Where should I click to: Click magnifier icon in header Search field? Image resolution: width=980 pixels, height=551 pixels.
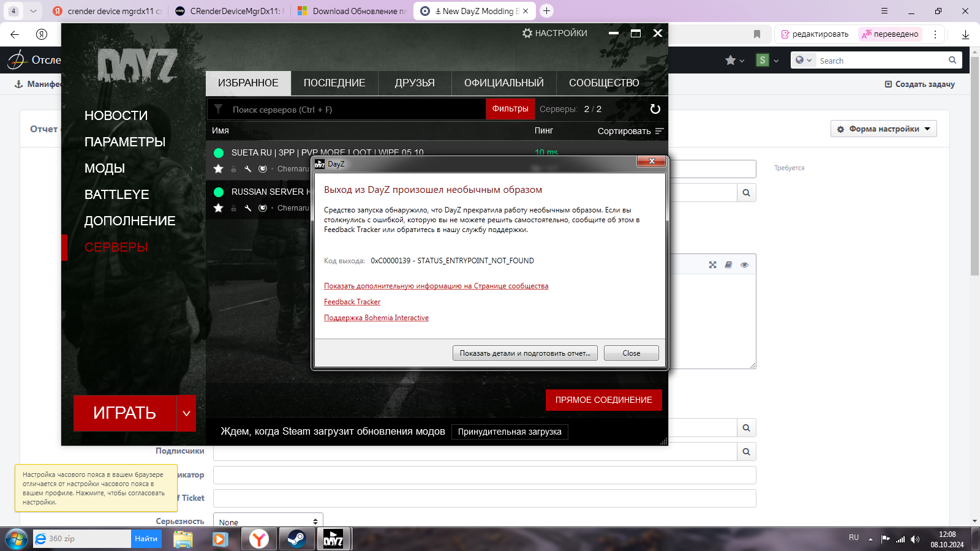952,60
